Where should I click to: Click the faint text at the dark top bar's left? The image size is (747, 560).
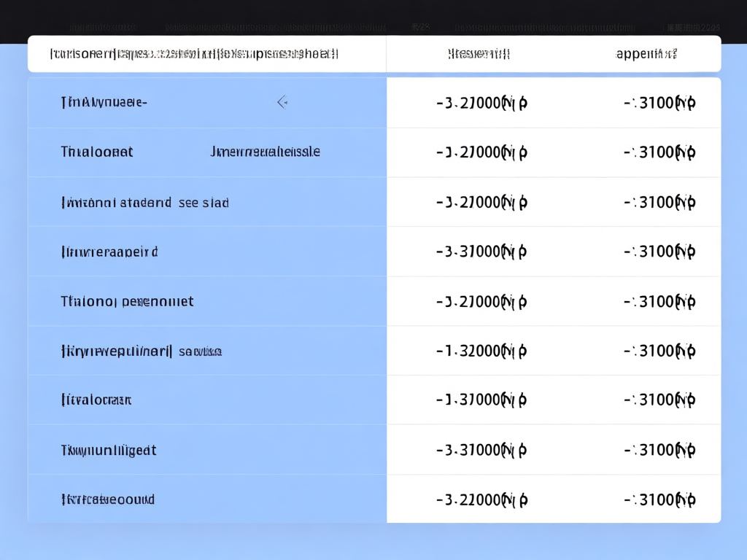pyautogui.click(x=103, y=28)
